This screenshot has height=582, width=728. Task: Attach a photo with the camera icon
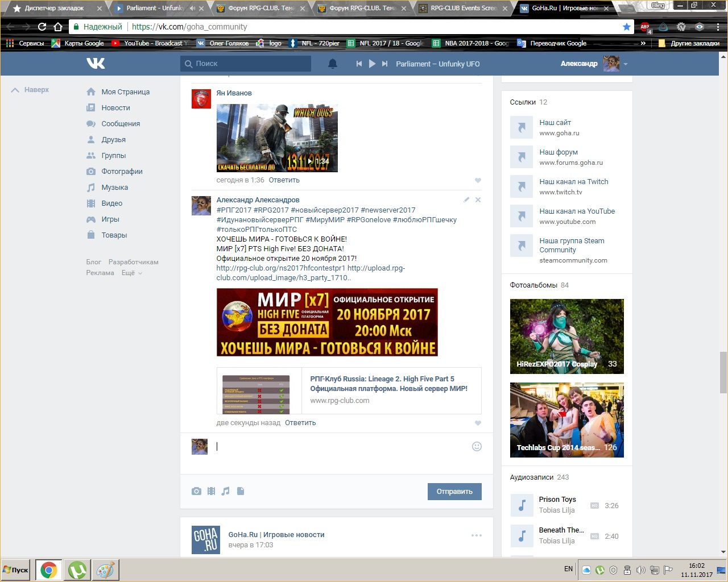[196, 491]
